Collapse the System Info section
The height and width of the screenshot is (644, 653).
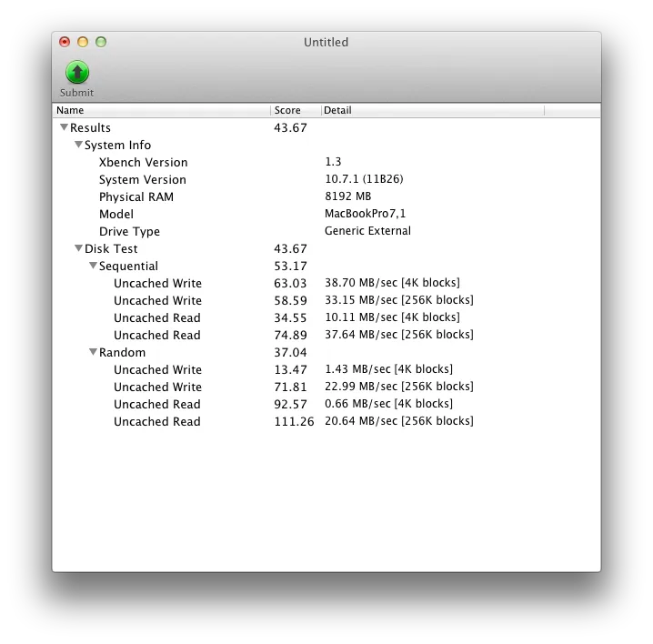pos(78,146)
